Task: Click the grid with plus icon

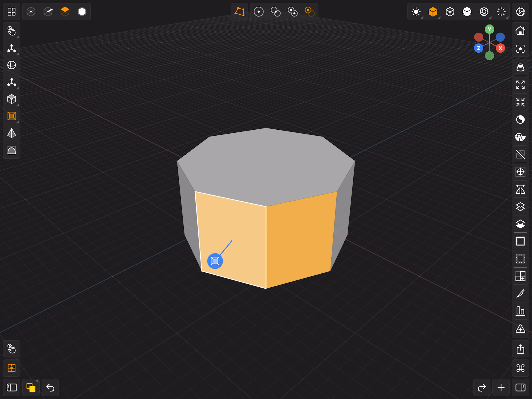Action: (x=520, y=276)
